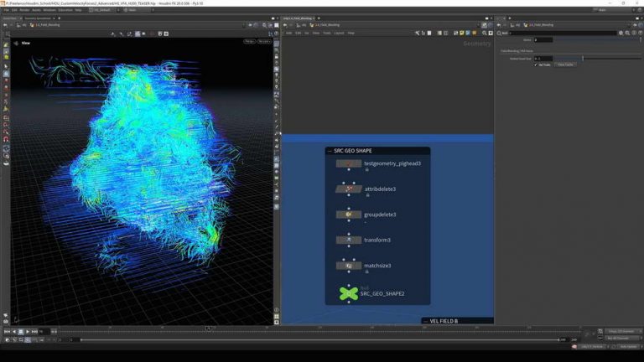Toggle the Vel Trails checkbox
The width and height of the screenshot is (644, 362).
point(537,65)
